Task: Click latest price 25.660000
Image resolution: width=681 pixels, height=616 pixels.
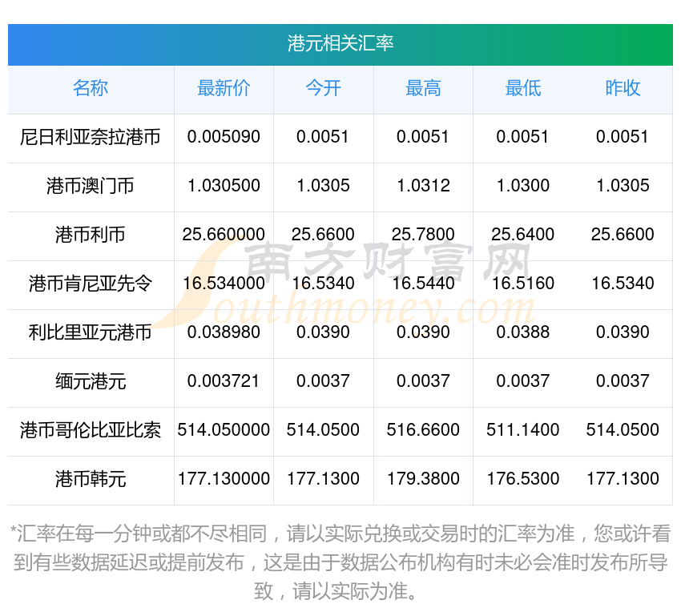Action: pyautogui.click(x=224, y=235)
